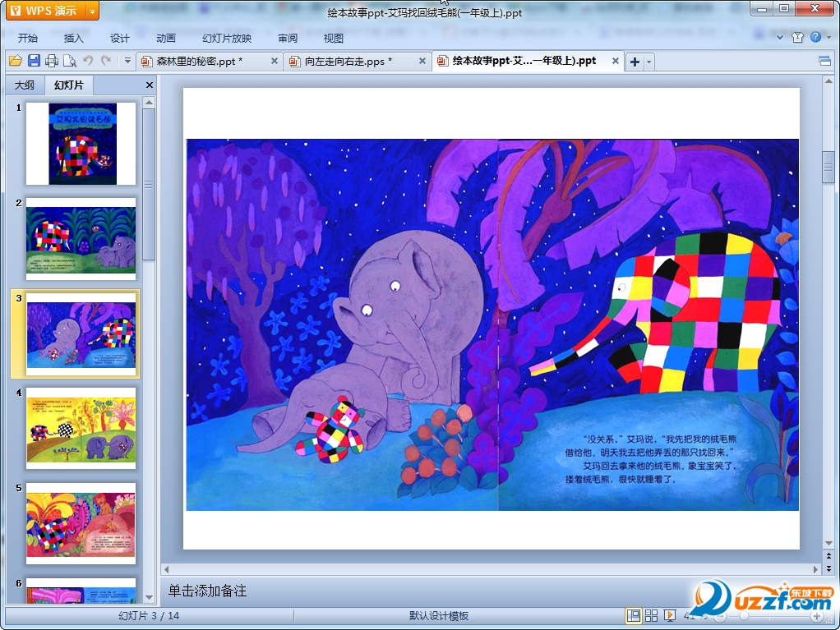The width and height of the screenshot is (840, 630).
Task: Click the zoom out minus button
Action: tap(721, 617)
